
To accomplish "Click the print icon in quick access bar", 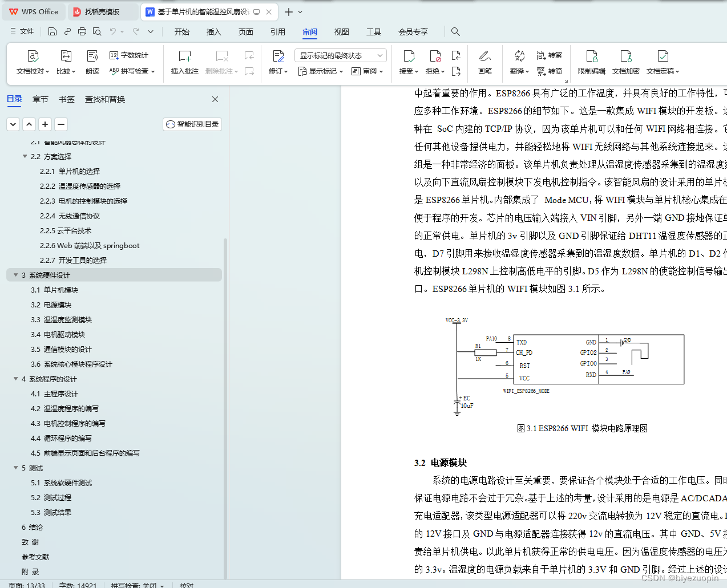I will (82, 31).
